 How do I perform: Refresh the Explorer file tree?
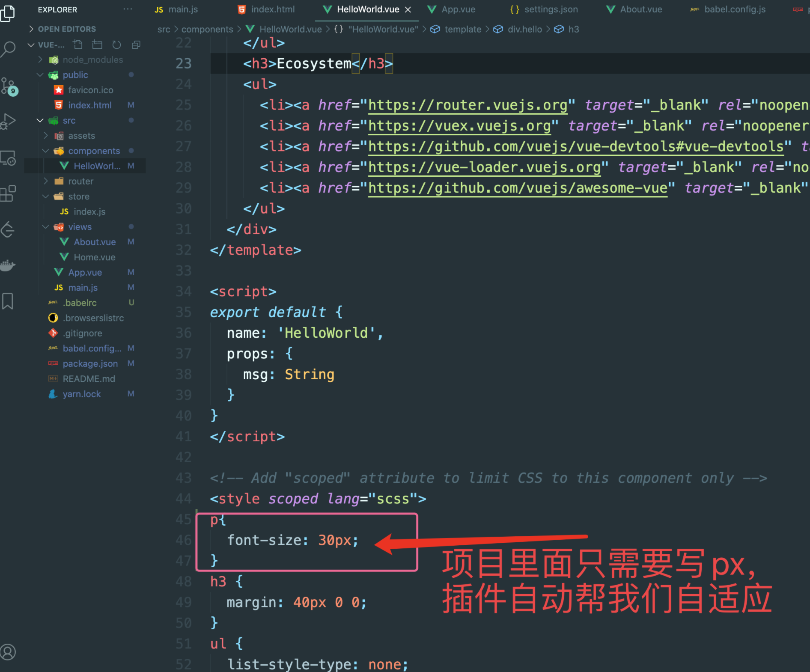(116, 45)
